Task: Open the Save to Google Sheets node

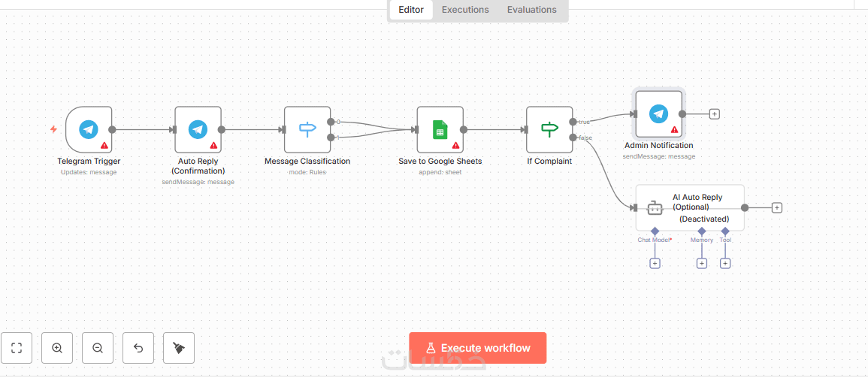Action: click(440, 129)
